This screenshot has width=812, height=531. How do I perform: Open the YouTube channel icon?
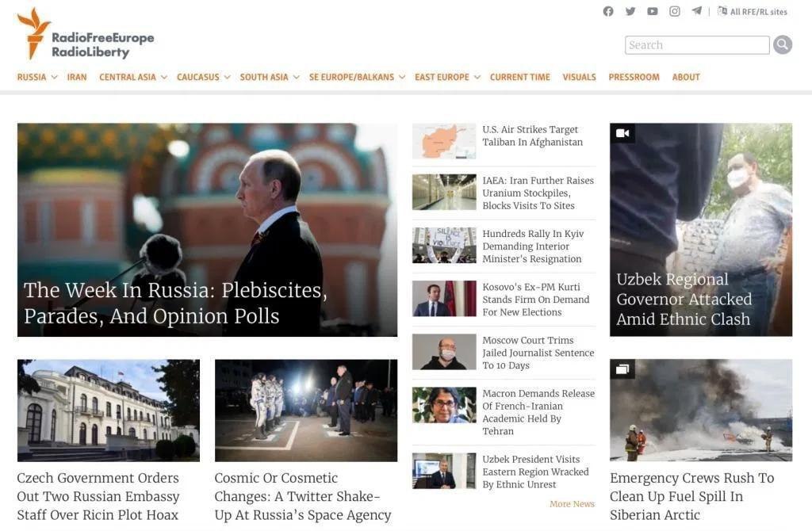tap(653, 11)
